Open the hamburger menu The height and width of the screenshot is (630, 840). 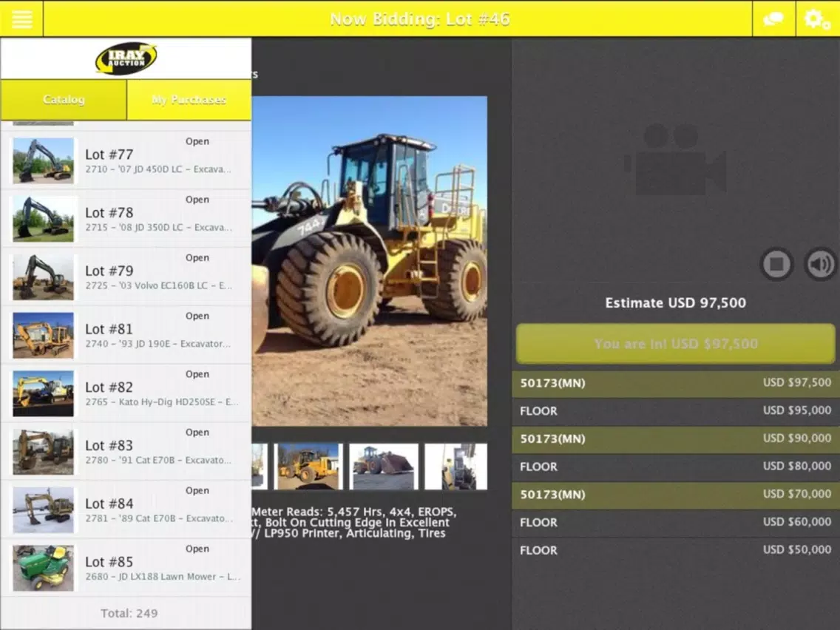(21, 18)
